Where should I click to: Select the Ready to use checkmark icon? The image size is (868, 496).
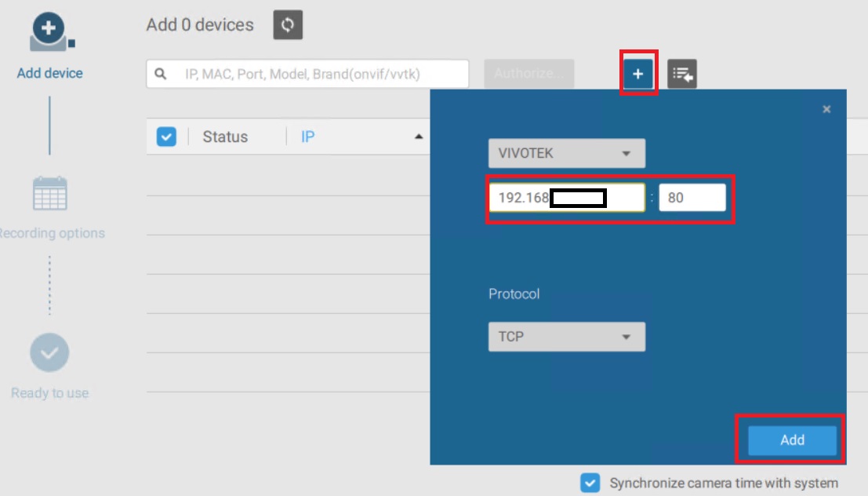pos(49,352)
